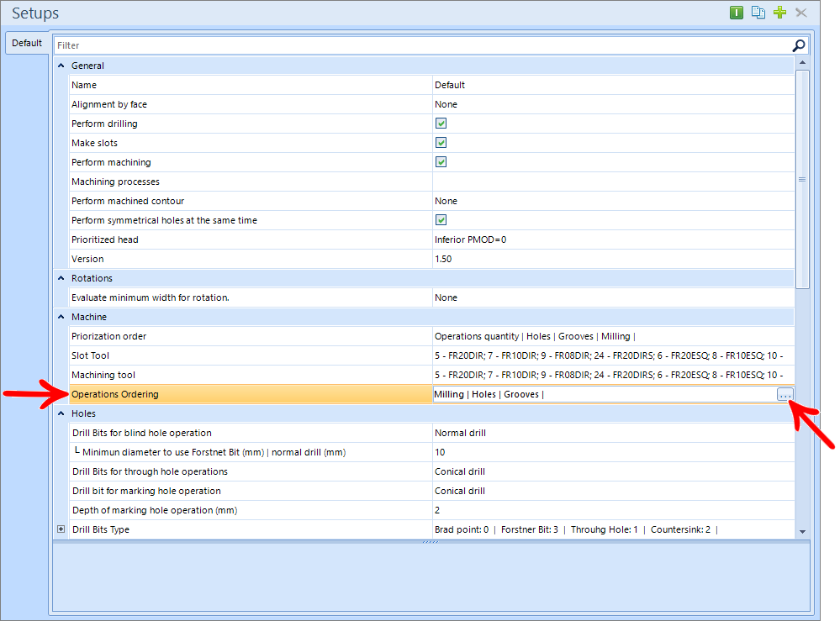Click the minimum diameter value 10
The height and width of the screenshot is (621, 840).
pos(440,452)
